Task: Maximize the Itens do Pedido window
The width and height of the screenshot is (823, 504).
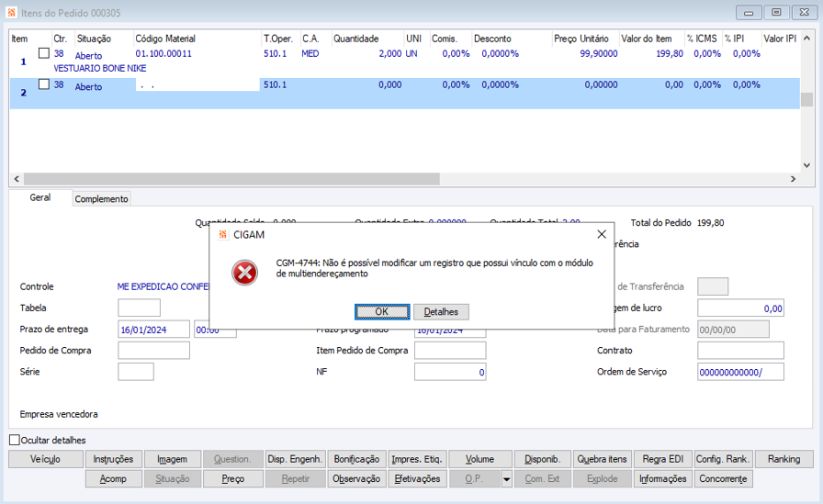Action: [x=776, y=13]
